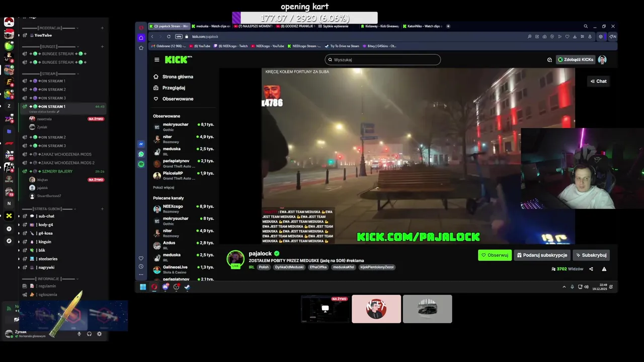644x362 pixels.
Task: Go back with Opera's back arrow
Action: tap(152, 36)
